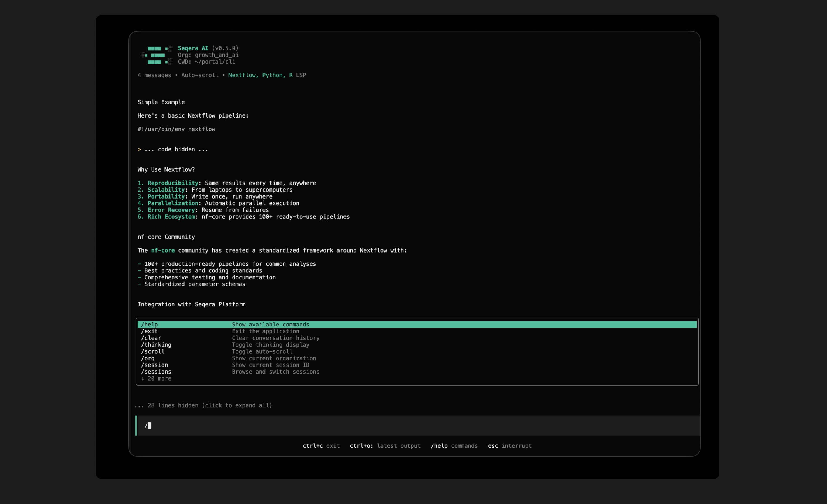Click 'Toggle thinking display' description
Image resolution: width=827 pixels, height=504 pixels.
point(271,345)
